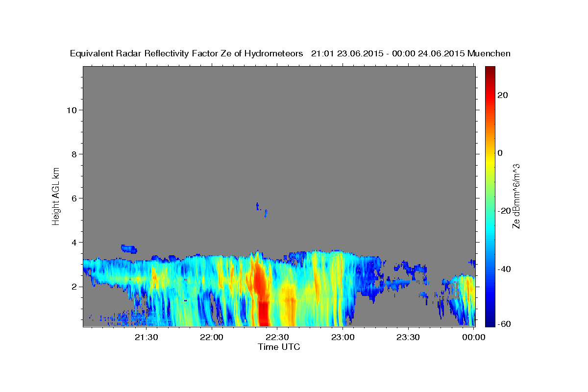Click the colorbar label '-20'
588x392 pixels.
click(503, 211)
